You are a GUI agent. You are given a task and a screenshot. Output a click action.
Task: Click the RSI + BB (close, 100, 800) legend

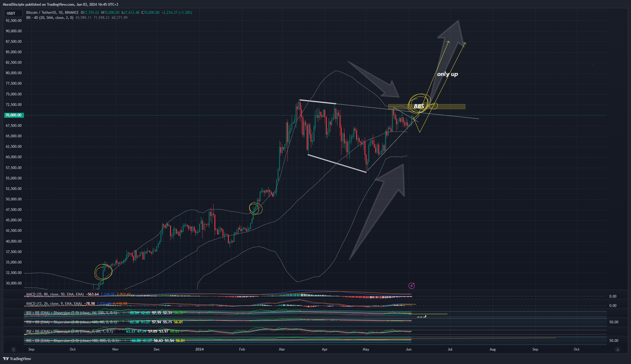pyautogui.click(x=72, y=341)
